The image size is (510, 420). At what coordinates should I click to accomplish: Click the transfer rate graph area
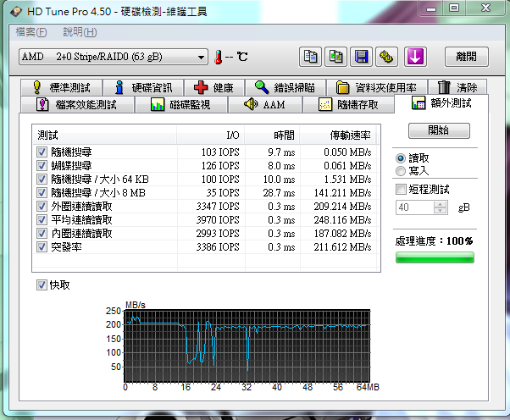click(247, 345)
